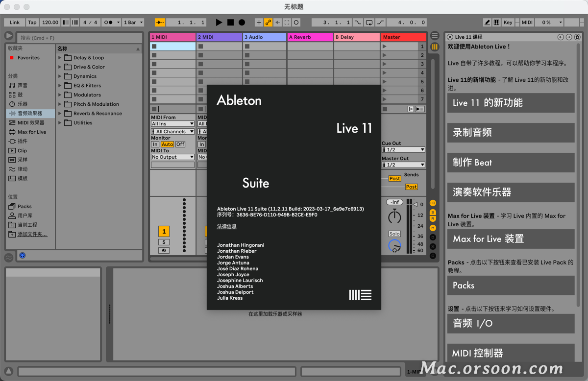This screenshot has height=381, width=588.
Task: Open the Master Out 1/2 dropdown
Action: pyautogui.click(x=403, y=165)
